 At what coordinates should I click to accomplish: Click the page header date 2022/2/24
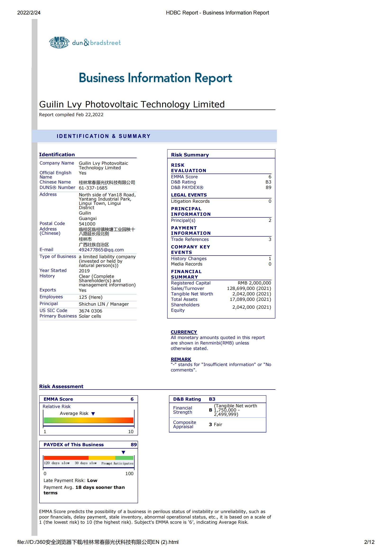click(29, 13)
